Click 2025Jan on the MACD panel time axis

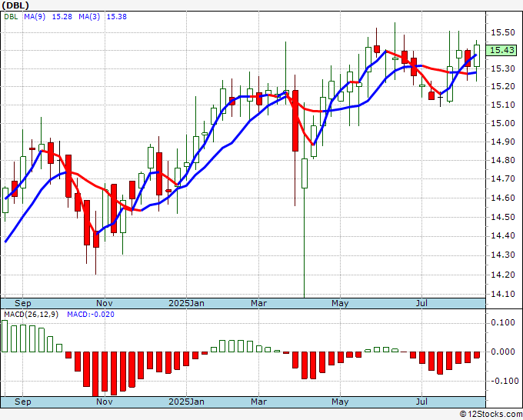(186, 402)
